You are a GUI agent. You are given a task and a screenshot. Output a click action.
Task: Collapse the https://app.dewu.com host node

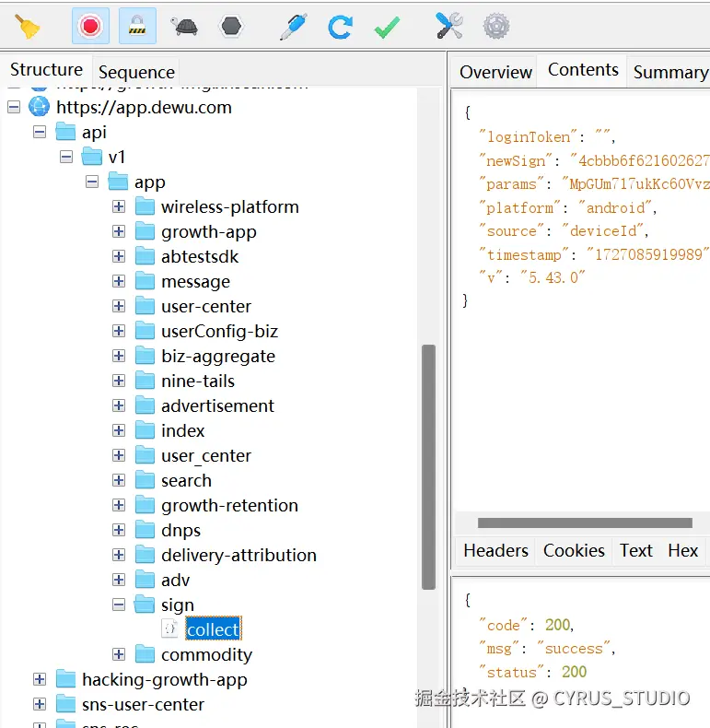tap(14, 107)
